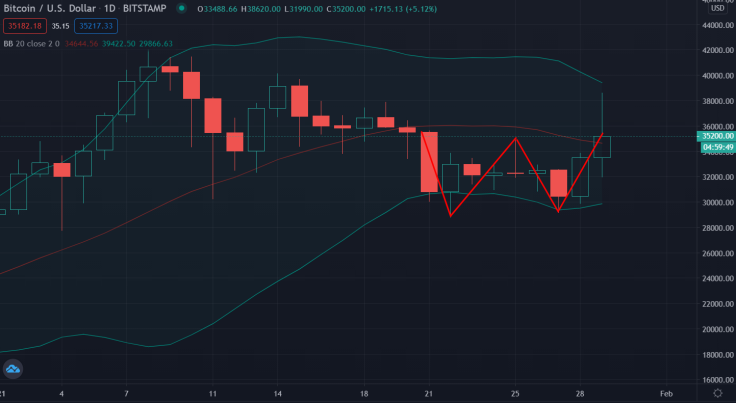This screenshot has height=403, width=736.
Task: Click the red sell price 35182.18 button
Action: 25,26
